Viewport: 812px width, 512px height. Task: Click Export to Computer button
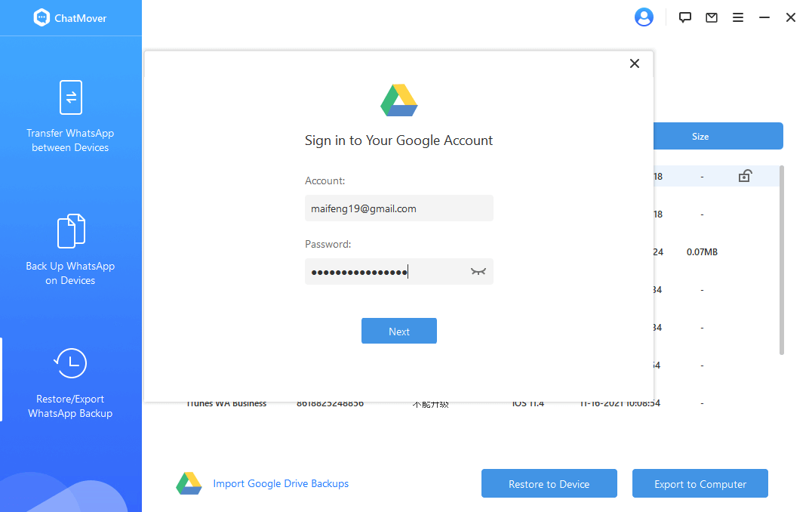(x=700, y=484)
